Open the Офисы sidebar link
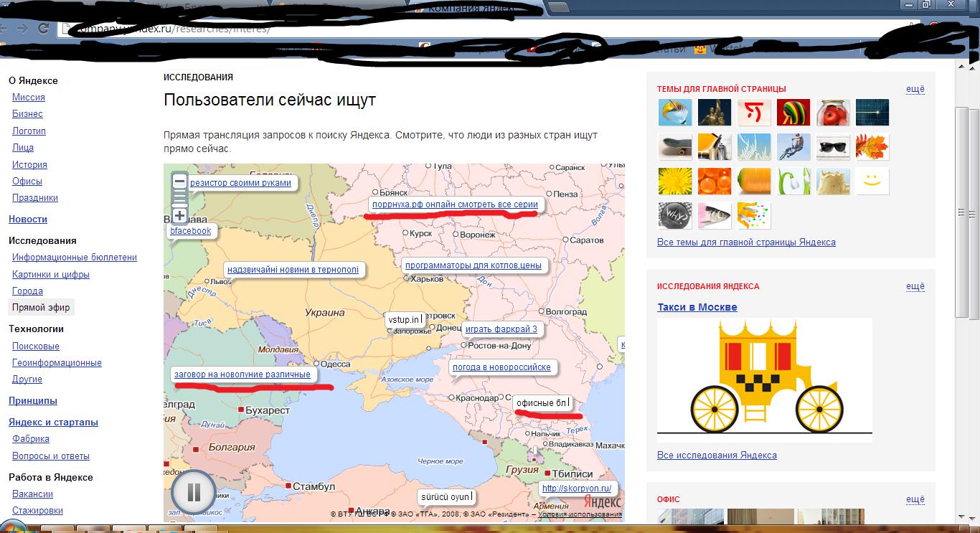This screenshot has height=533, width=980. pyautogui.click(x=27, y=181)
